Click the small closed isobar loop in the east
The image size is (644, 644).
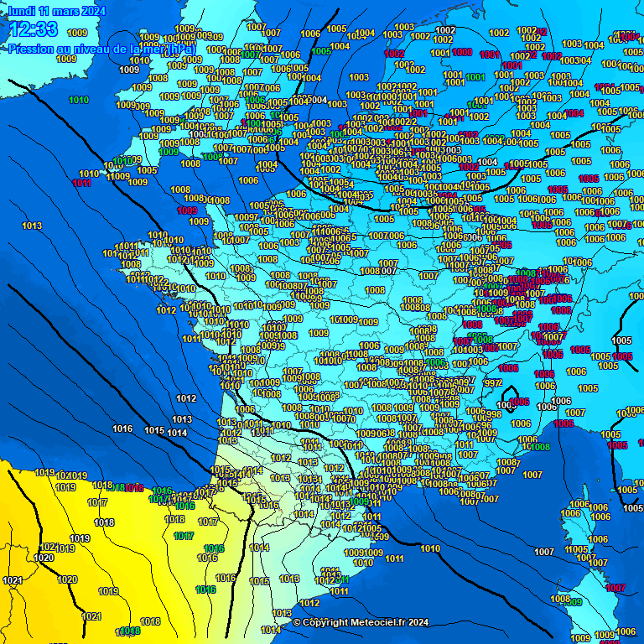click(x=509, y=397)
